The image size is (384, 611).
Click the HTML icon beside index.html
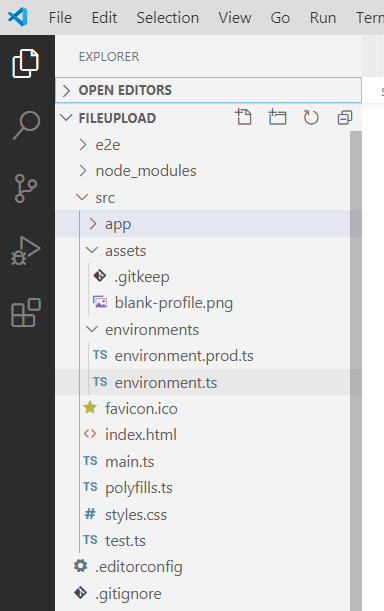click(90, 434)
